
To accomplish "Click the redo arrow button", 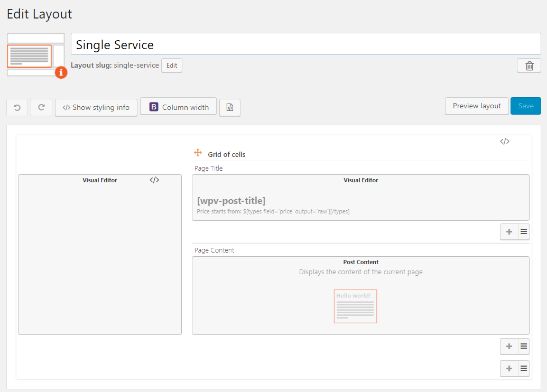I will coord(42,107).
